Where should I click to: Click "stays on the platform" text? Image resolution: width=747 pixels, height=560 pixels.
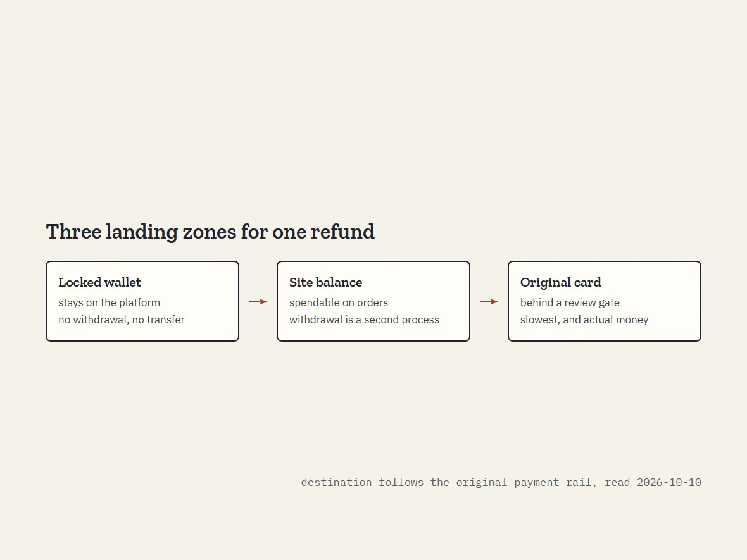coord(109,303)
